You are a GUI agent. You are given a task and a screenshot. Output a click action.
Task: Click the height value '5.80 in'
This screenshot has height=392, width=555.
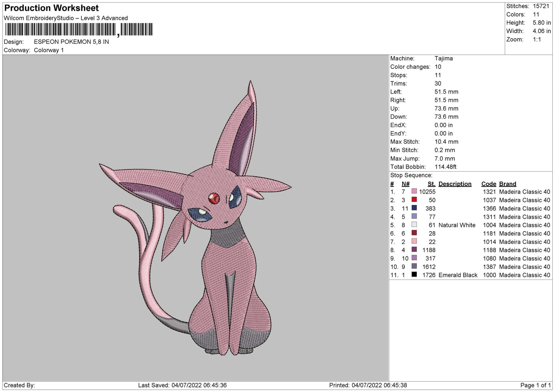pos(542,23)
